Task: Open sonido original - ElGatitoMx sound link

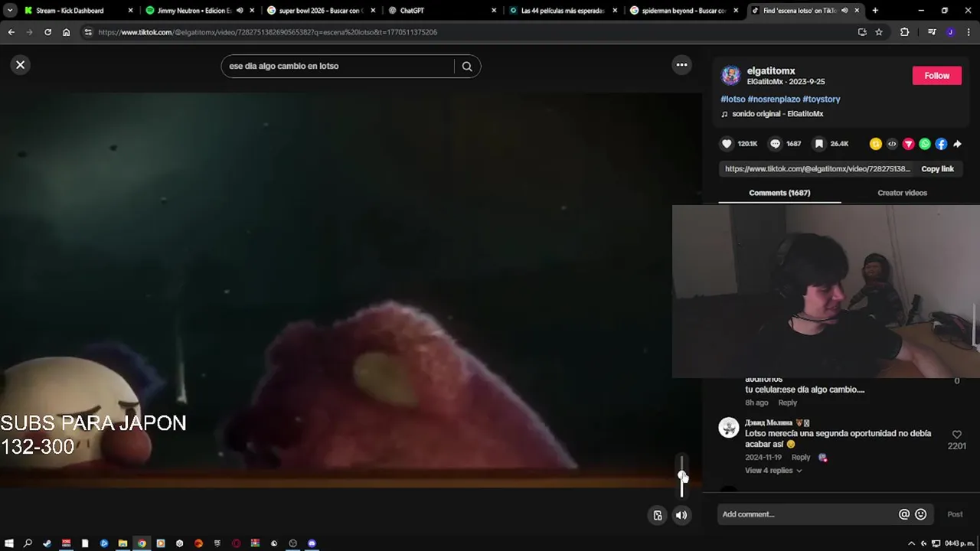Action: tap(777, 114)
